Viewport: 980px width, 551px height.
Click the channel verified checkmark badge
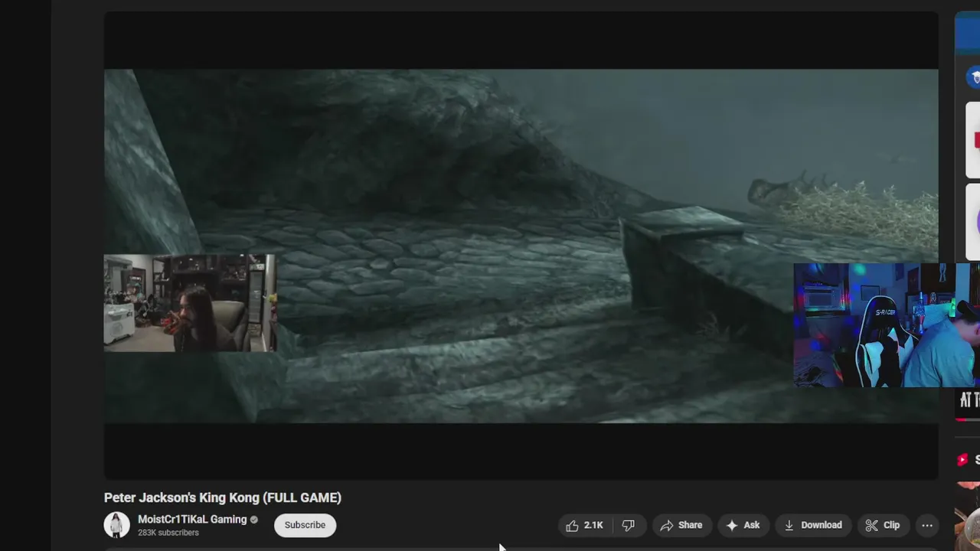click(x=254, y=520)
